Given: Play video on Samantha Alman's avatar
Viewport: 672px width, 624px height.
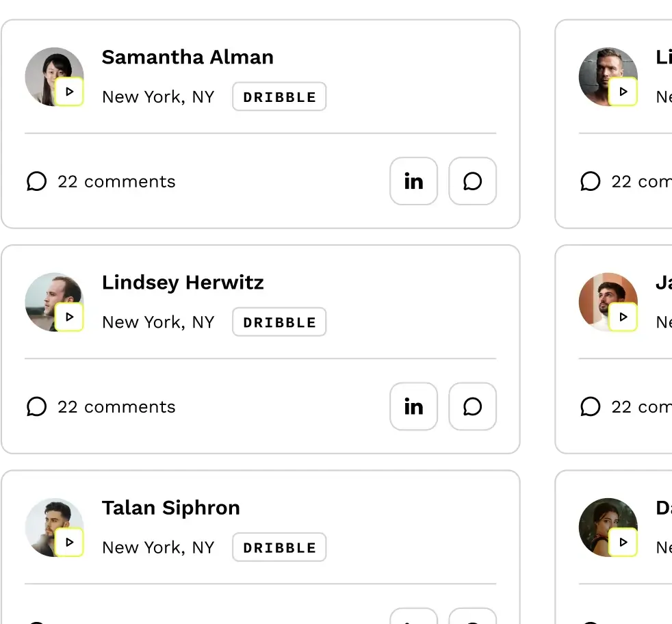Looking at the screenshot, I should [x=69, y=92].
